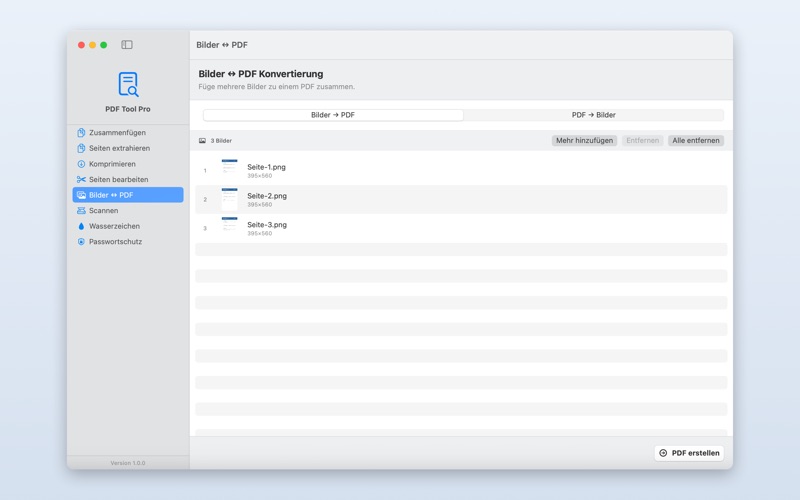Click the Zusammenfügen sidebar icon
Viewport: 800px width, 500px height.
(x=81, y=133)
